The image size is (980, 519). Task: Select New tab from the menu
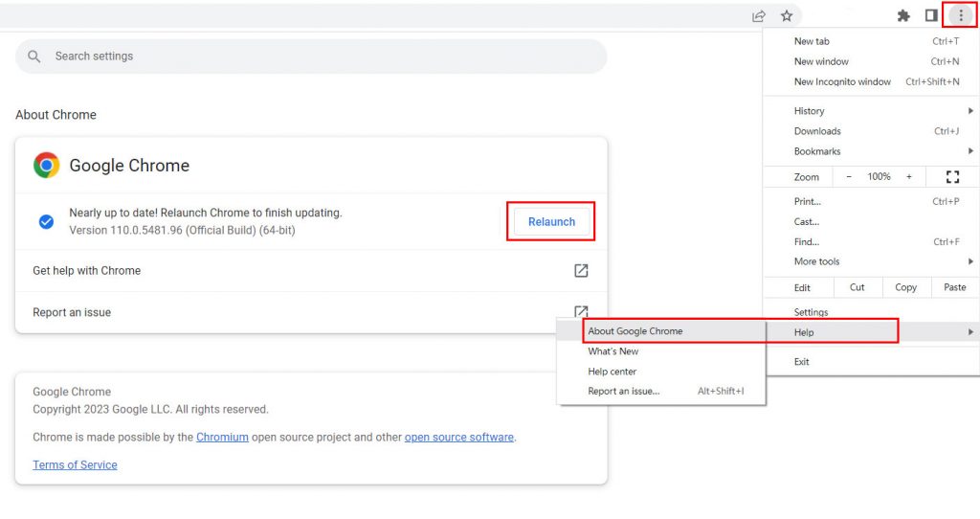coord(871,41)
